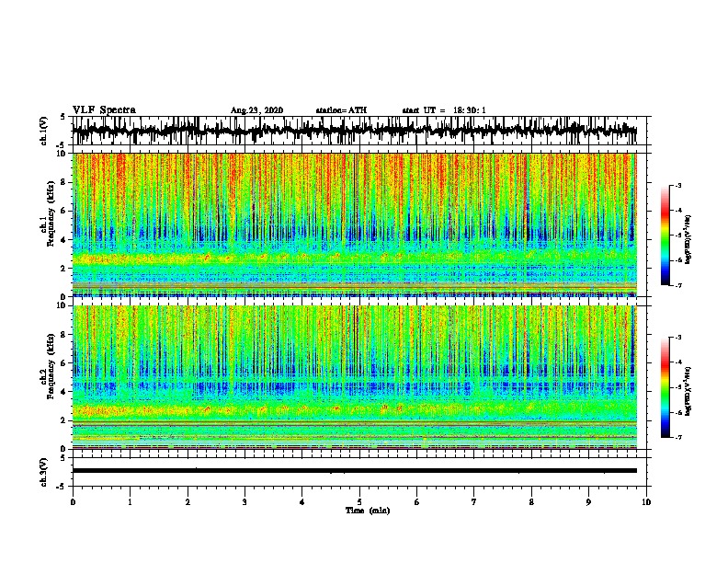Click time axis tick label "3"
Screen dimensions: 728x563
(245, 502)
